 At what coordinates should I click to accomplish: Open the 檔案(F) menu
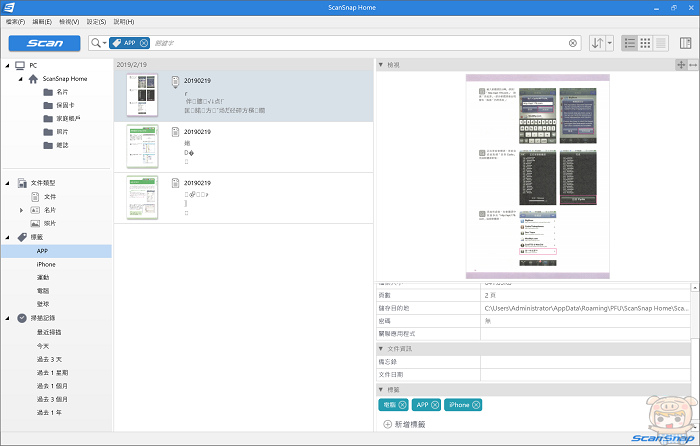coord(15,20)
